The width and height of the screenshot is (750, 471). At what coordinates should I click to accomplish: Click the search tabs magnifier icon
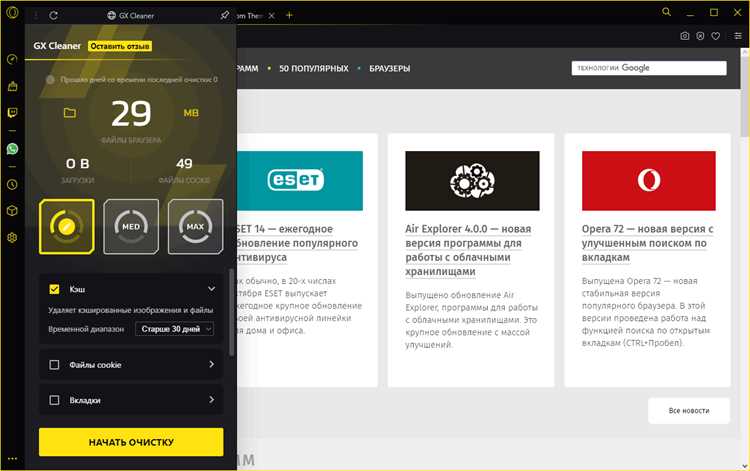point(666,12)
